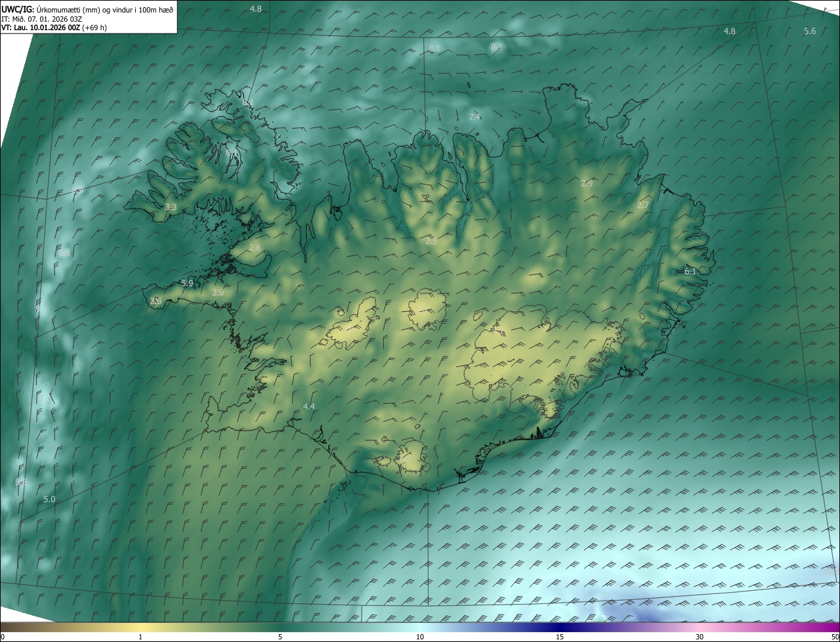Screen dimensions: 840x642
Task: Click the '0' tick on the color scale
Action: (3, 637)
